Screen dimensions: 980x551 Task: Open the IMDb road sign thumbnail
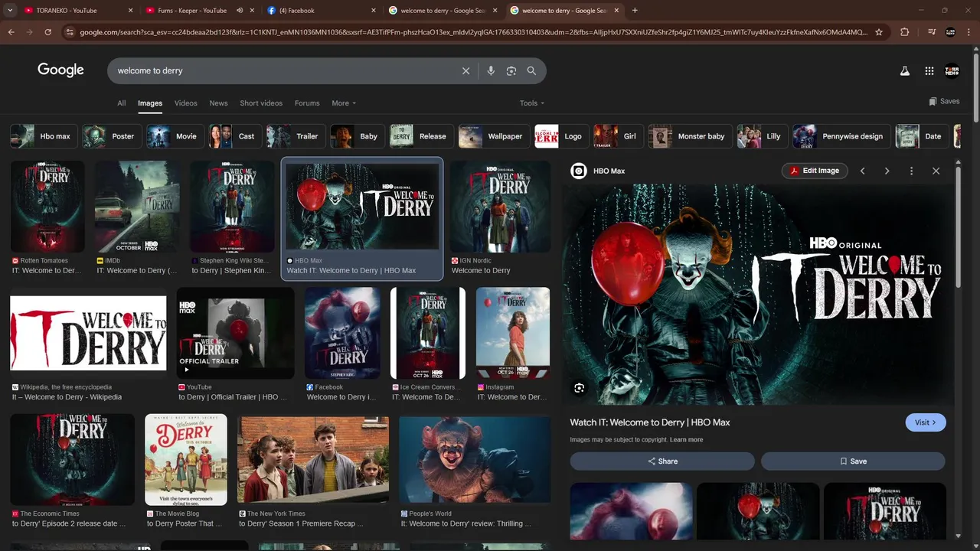click(x=138, y=207)
